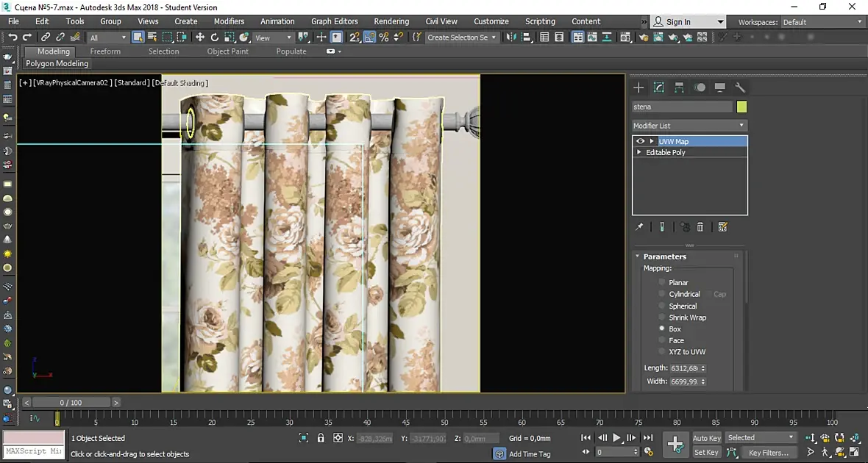Choose Cylindrical mapping option
The width and height of the screenshot is (868, 463).
[662, 294]
